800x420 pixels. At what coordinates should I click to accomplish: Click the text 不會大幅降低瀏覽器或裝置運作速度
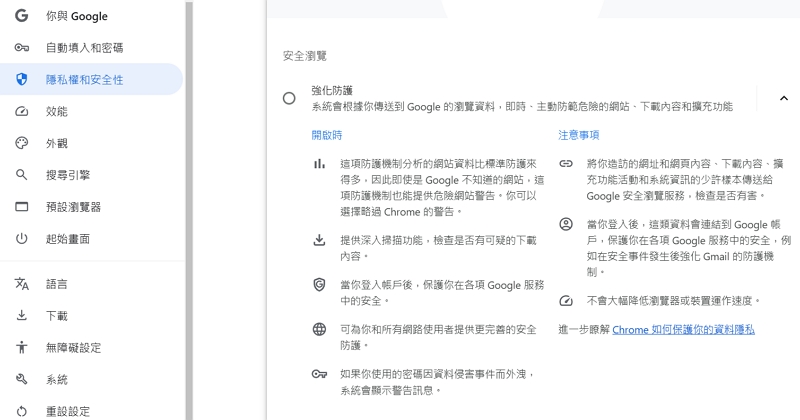pos(674,301)
